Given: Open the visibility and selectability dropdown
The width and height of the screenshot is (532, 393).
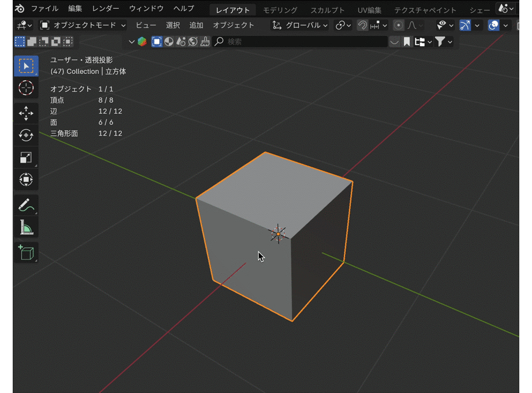Looking at the screenshot, I should click(445, 25).
